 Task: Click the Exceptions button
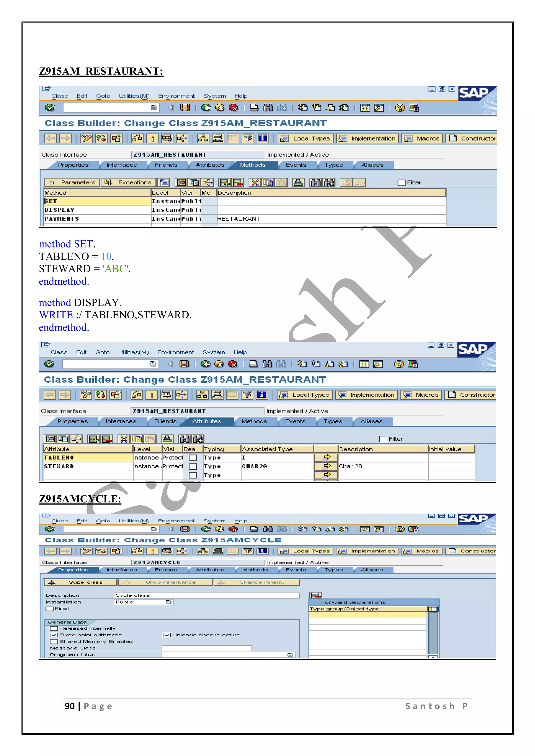129,183
